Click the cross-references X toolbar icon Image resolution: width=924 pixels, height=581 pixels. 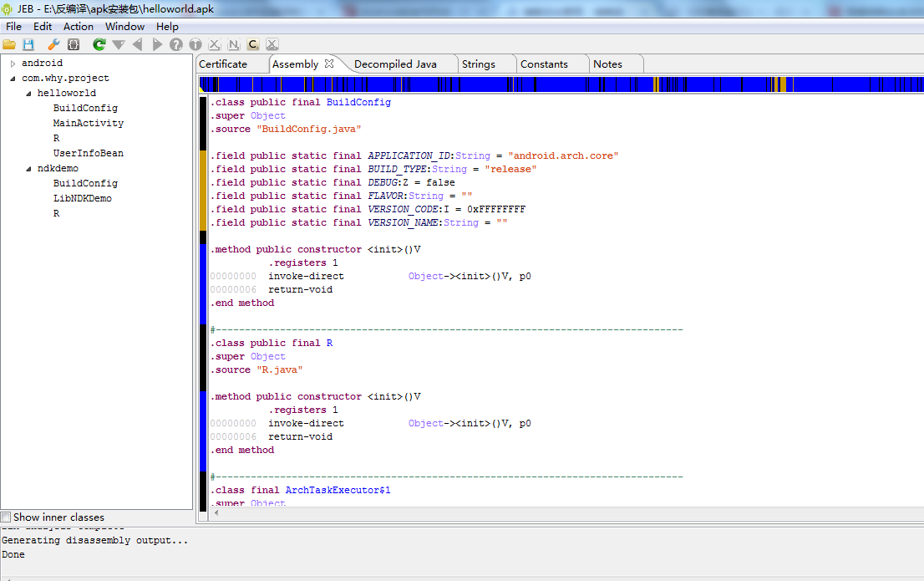pyautogui.click(x=215, y=44)
